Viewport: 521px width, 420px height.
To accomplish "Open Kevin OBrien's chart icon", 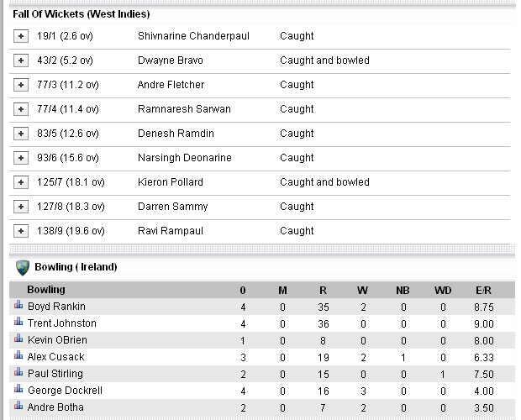I will (x=18, y=339).
